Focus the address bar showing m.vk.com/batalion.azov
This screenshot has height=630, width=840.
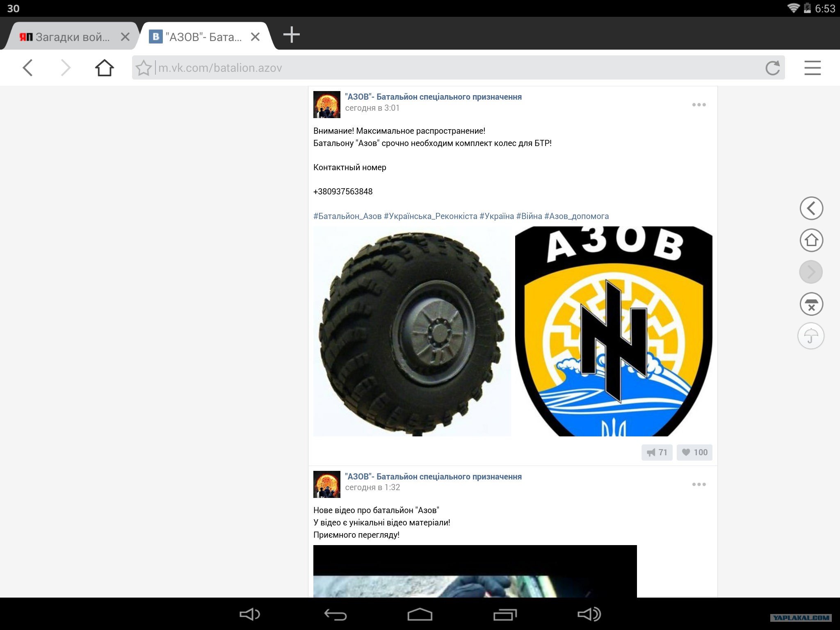click(459, 68)
